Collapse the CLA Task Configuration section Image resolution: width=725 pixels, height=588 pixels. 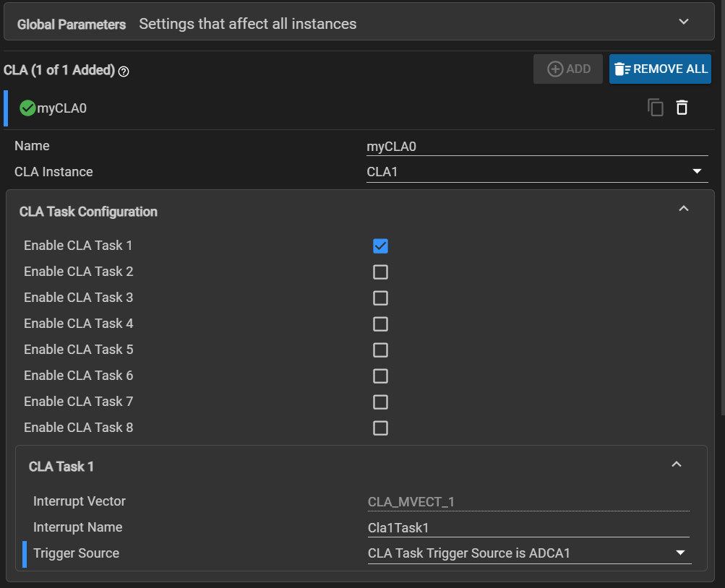click(684, 209)
